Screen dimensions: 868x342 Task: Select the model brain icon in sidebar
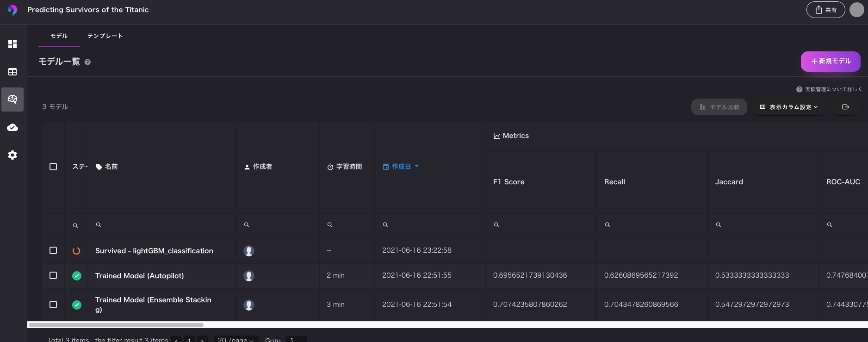pyautogui.click(x=12, y=99)
